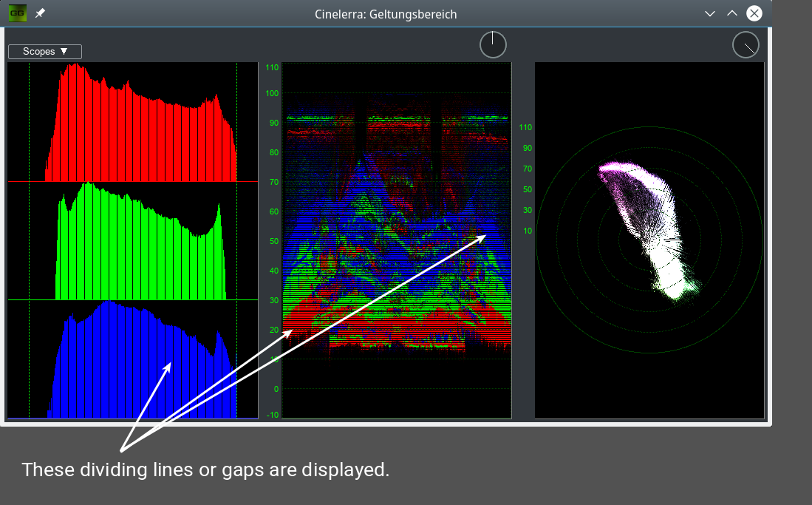Click the 0 mark on waveform scale

click(276, 389)
